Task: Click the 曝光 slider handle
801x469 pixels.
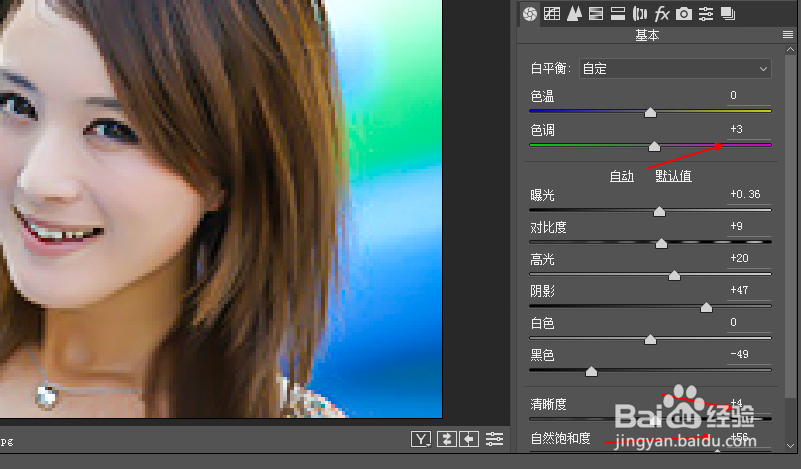Action: 659,212
